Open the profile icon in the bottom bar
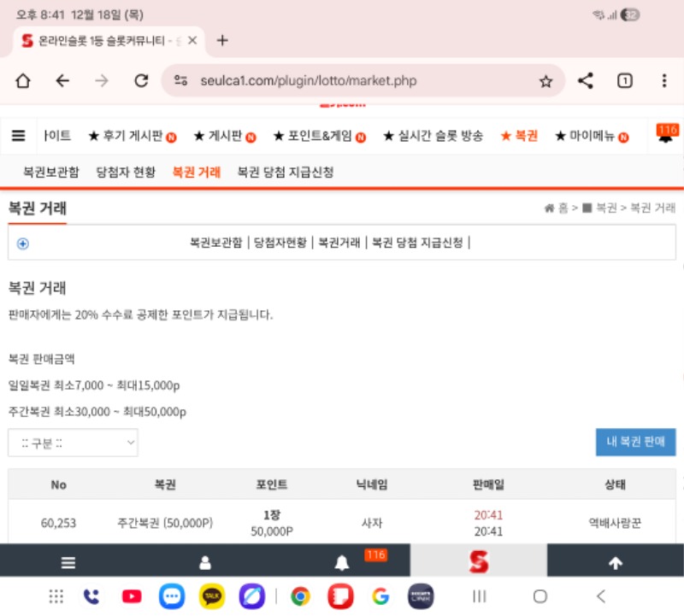 (x=205, y=563)
